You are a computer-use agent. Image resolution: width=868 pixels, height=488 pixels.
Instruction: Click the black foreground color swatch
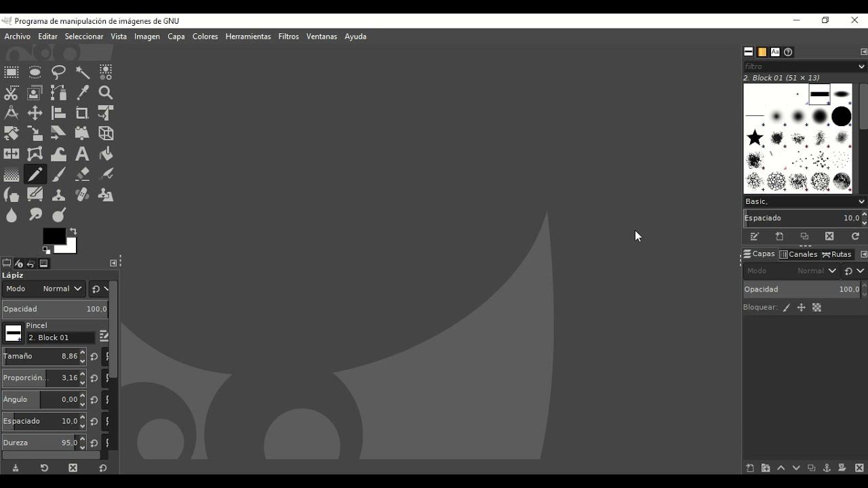coord(54,236)
